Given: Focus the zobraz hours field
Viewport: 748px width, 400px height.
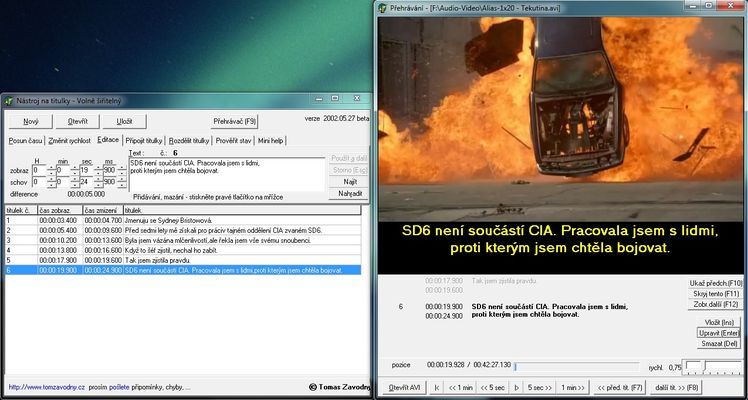Looking at the screenshot, I should tap(39, 170).
